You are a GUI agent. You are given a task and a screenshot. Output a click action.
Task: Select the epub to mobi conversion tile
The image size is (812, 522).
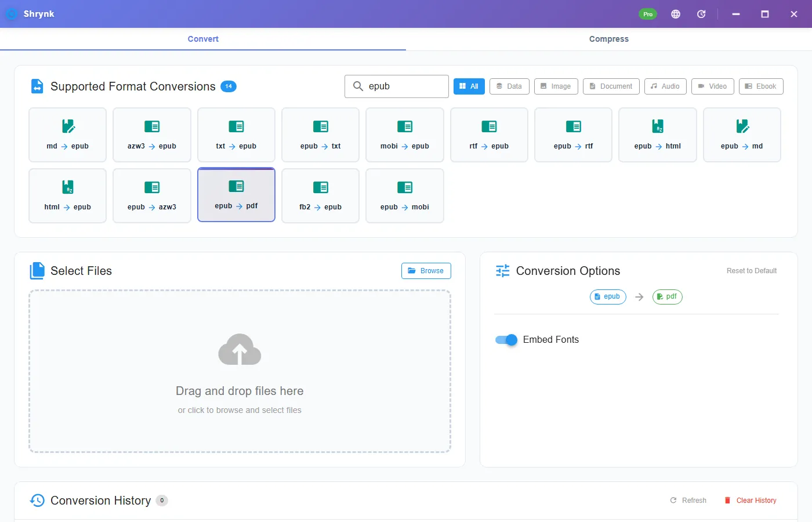(x=405, y=195)
